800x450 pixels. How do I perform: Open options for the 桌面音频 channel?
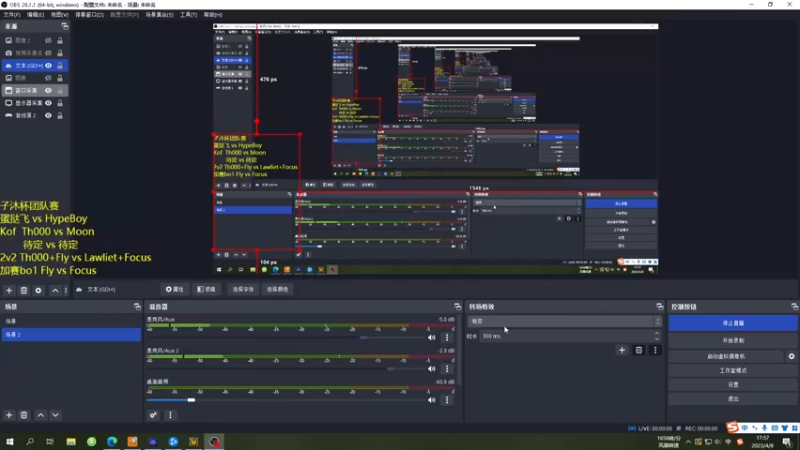click(x=447, y=400)
